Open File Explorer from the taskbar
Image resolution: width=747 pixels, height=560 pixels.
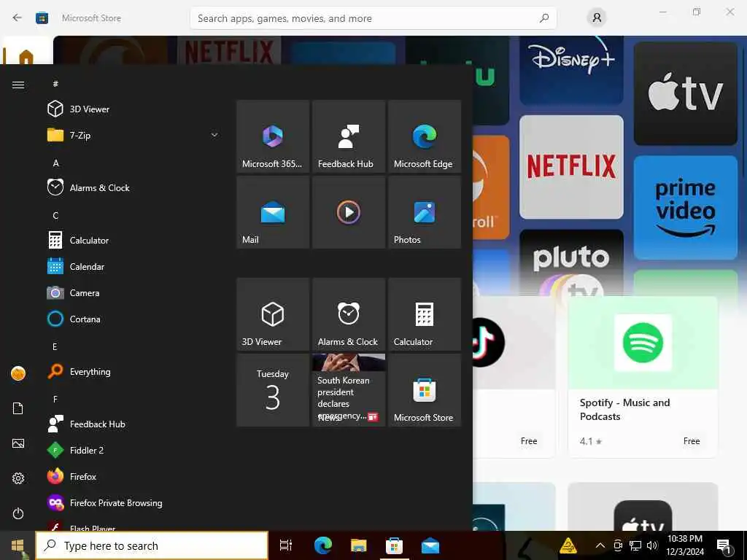click(x=358, y=545)
